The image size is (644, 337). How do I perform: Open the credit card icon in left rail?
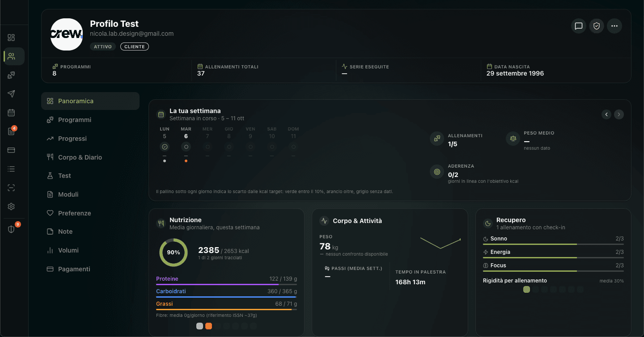[x=11, y=150]
